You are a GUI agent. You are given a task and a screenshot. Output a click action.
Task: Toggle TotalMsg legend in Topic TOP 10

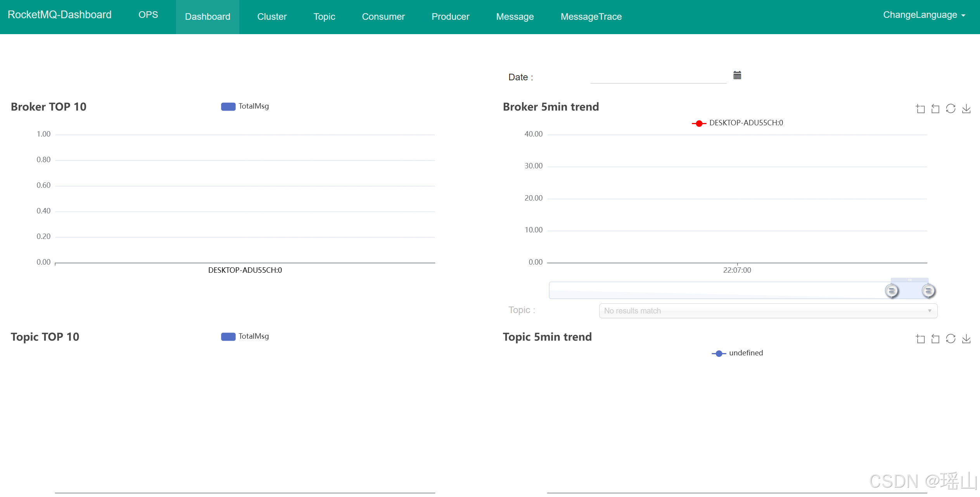245,336
